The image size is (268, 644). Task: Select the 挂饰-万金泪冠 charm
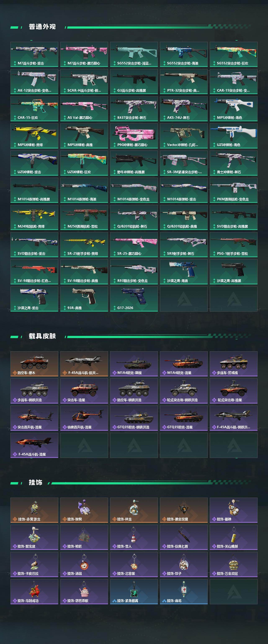pos(233,565)
